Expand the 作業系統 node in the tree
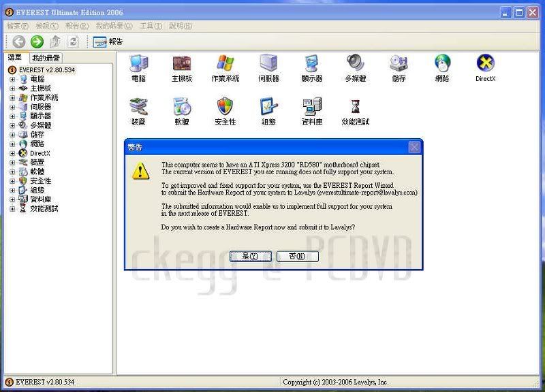 (x=12, y=98)
